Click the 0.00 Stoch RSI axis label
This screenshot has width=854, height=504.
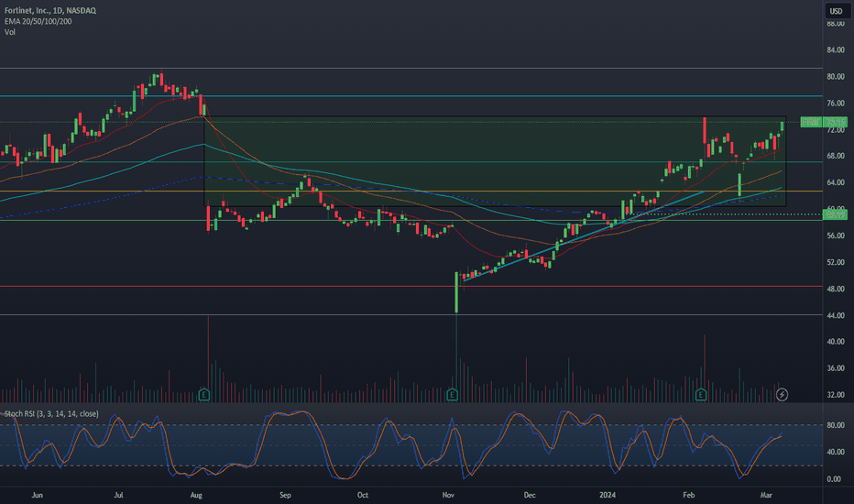[x=834, y=479]
